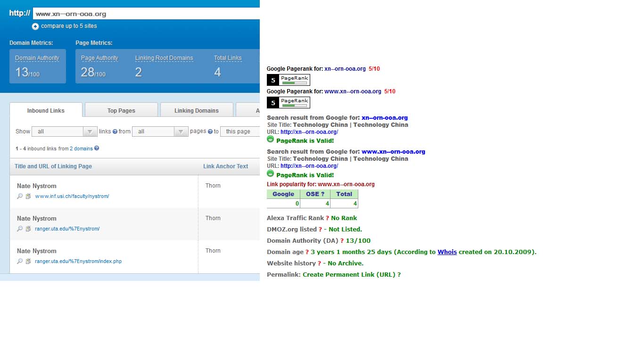Click Total Links metric label
Screen dimensions: 644x362
click(x=228, y=58)
